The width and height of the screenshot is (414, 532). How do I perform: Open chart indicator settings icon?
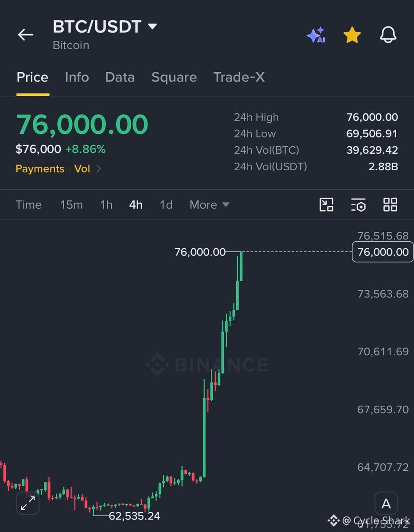coord(358,204)
